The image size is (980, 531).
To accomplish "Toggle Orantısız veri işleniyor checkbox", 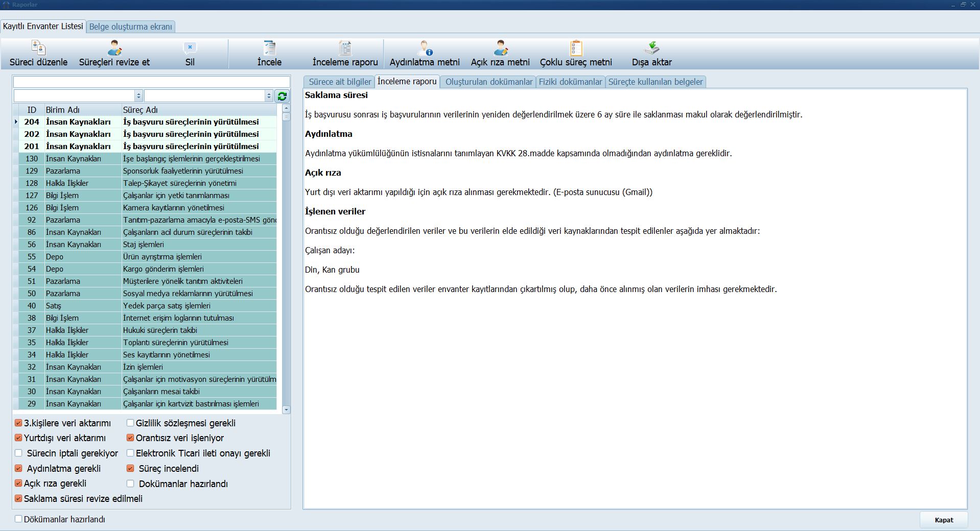I will (x=130, y=438).
